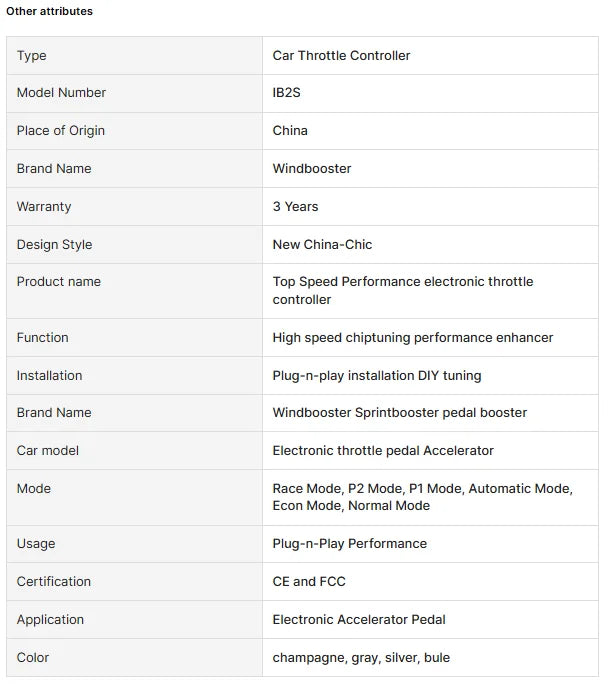Screen dimensions: 614x684
Task: Click the "Place of Origin" label
Action: 60,131
